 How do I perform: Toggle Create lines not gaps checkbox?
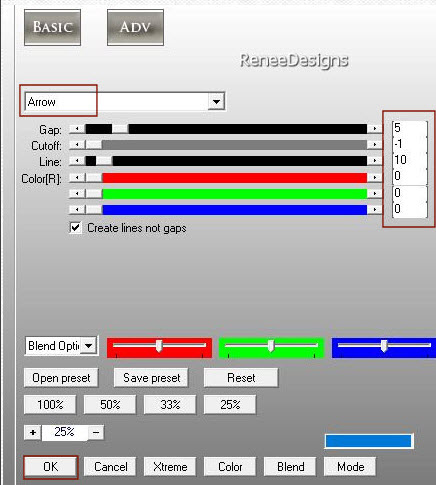tap(75, 228)
